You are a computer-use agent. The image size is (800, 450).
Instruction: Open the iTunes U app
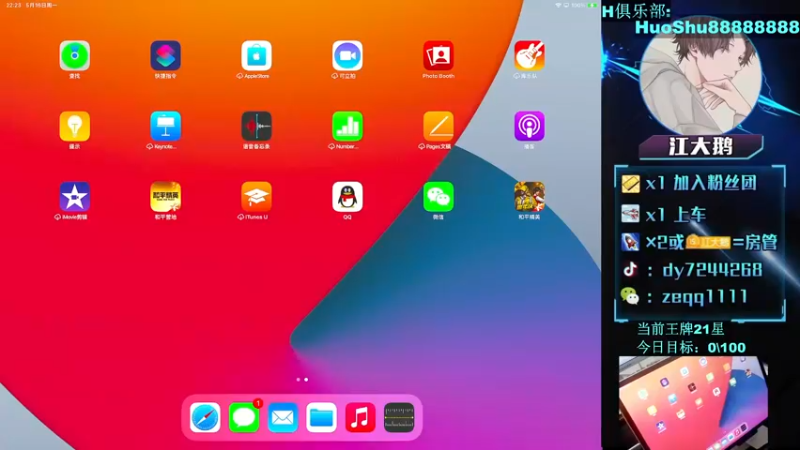click(256, 196)
